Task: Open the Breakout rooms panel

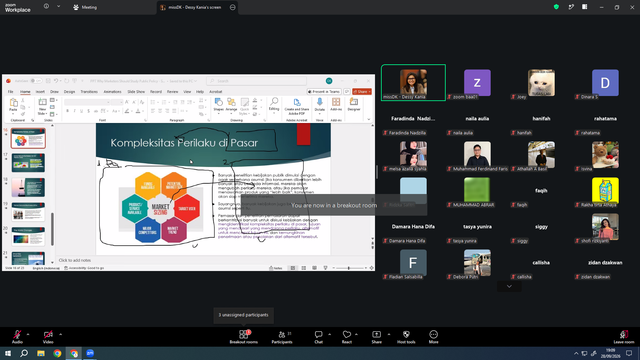Action: [x=244, y=336]
